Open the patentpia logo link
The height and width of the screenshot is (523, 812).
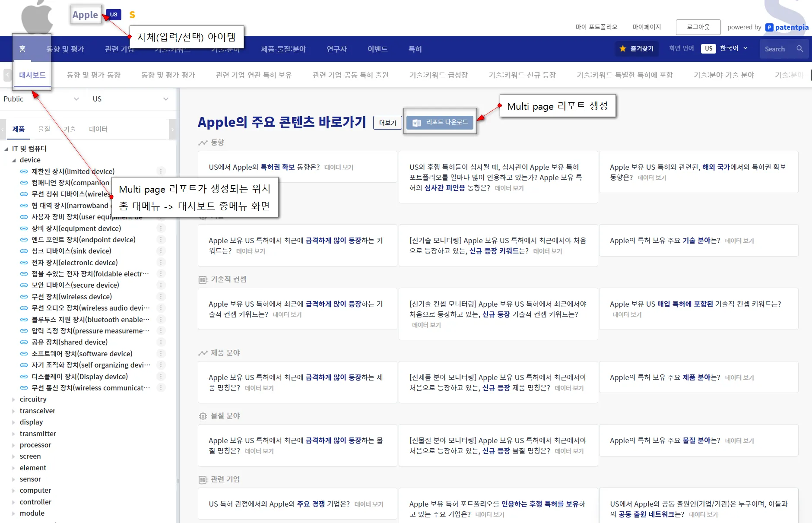787,27
